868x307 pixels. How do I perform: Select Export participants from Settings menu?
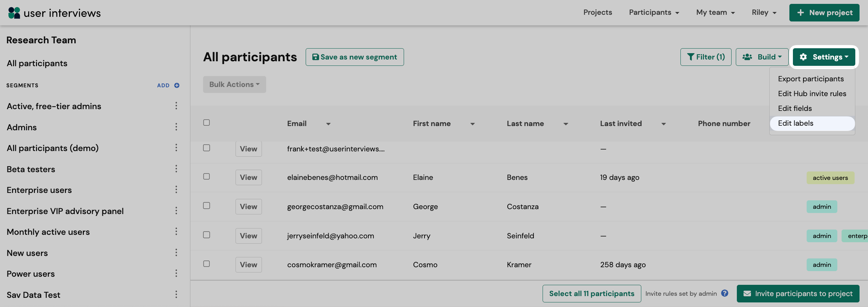[811, 79]
